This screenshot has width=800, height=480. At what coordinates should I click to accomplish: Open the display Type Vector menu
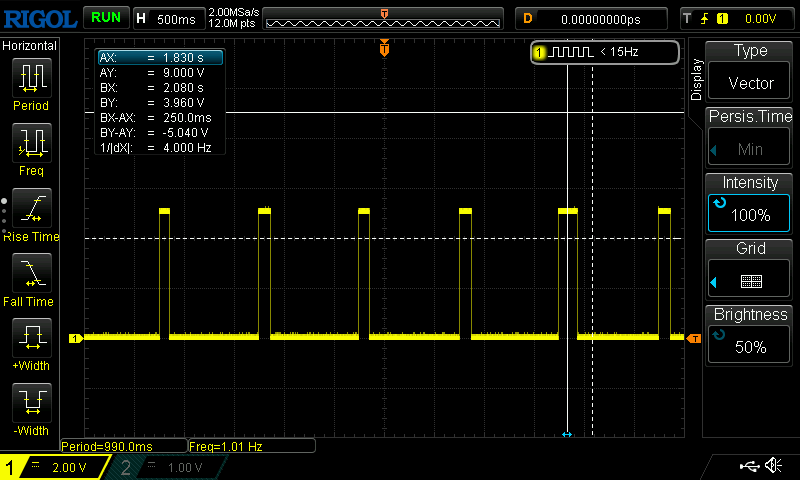748,70
